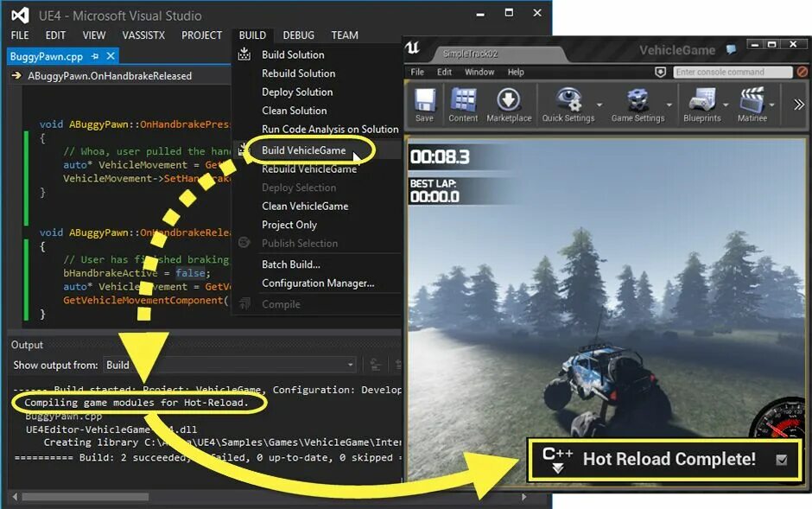This screenshot has height=509, width=812.
Task: Open the Content browser icon
Action: click(463, 105)
